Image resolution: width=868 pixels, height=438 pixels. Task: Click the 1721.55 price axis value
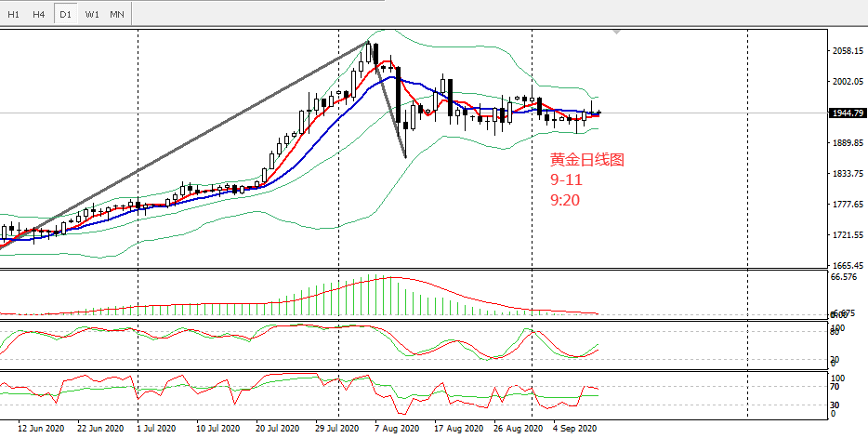(x=848, y=235)
